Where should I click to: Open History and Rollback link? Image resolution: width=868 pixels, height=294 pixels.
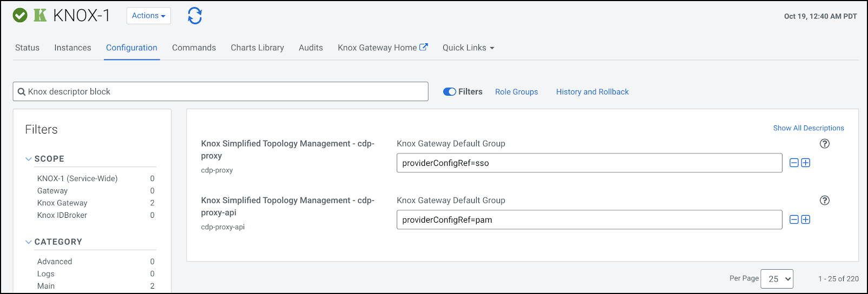point(592,92)
